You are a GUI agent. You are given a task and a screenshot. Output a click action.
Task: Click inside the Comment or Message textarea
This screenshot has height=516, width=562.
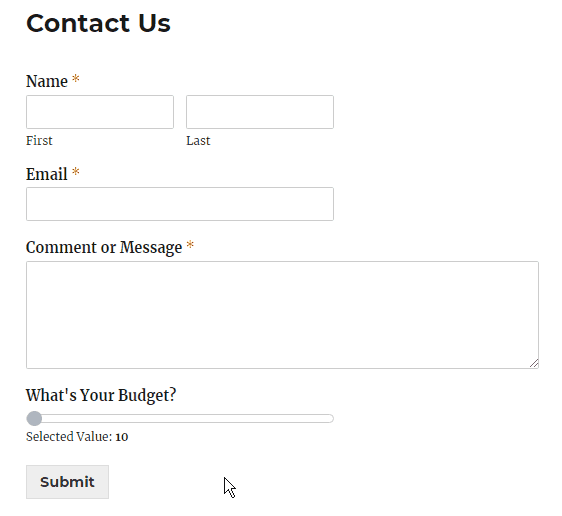click(282, 315)
